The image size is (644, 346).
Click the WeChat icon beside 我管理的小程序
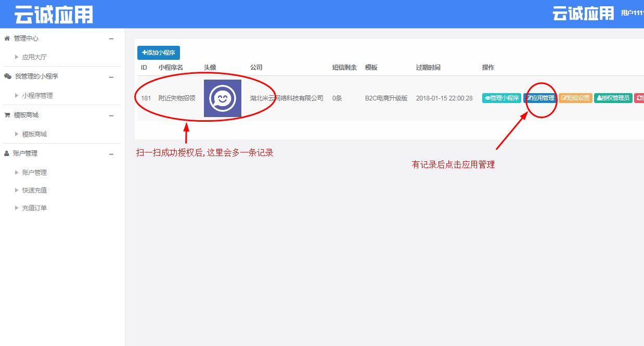pyautogui.click(x=8, y=76)
